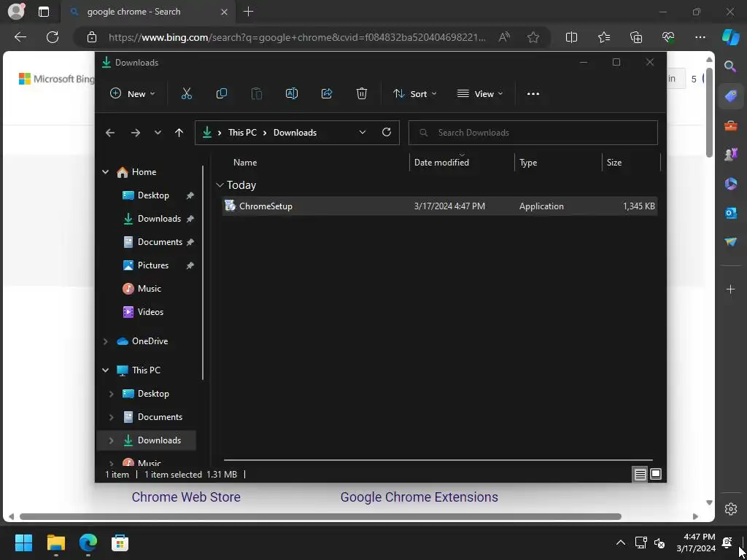Collapse the Today group
747x560 pixels.
(x=220, y=185)
